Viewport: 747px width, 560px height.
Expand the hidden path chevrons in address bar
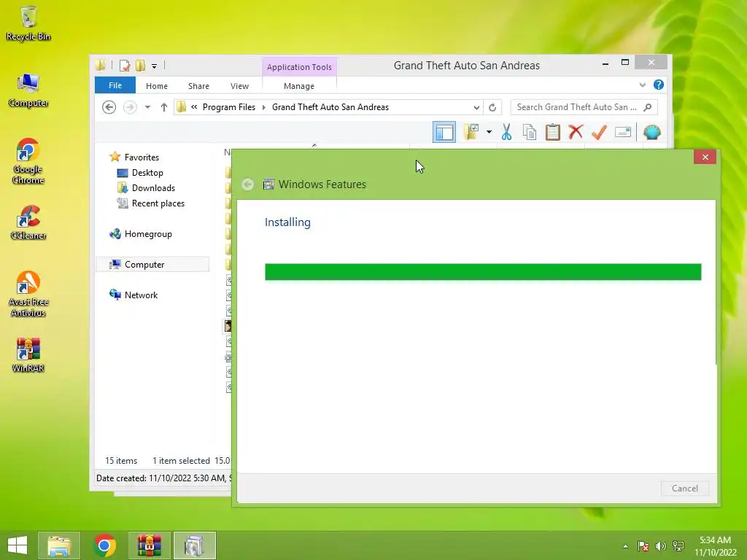click(194, 107)
